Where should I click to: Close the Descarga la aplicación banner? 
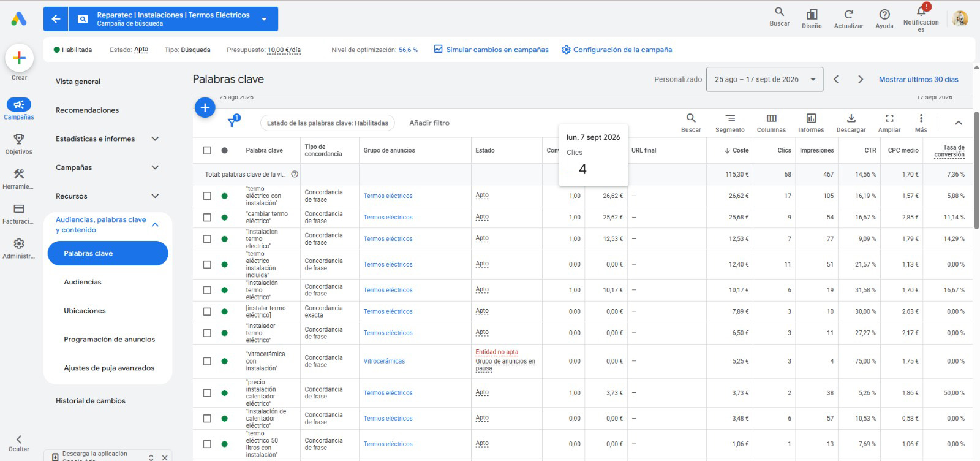165,457
